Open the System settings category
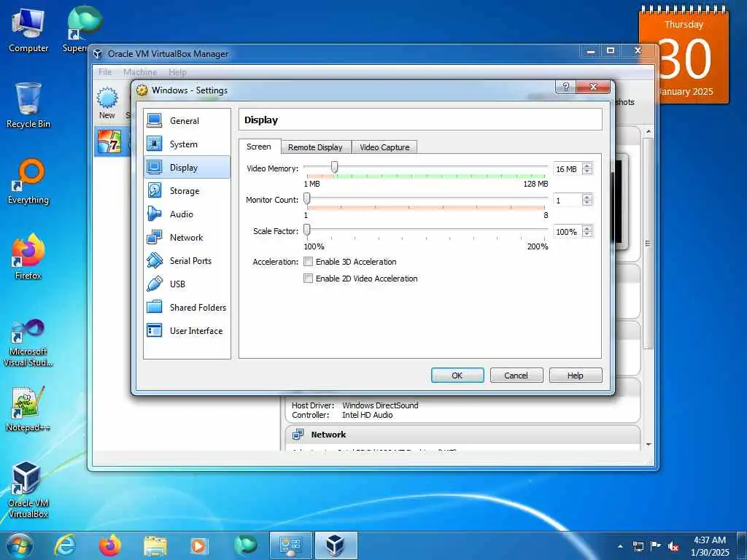Viewport: 747px width, 560px height. tap(187, 144)
